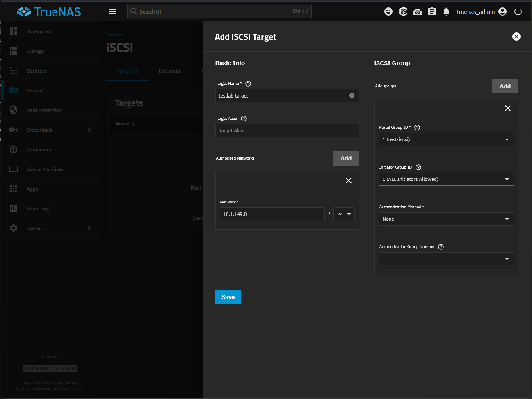Open the Jobs clipboard icon

tap(432, 11)
